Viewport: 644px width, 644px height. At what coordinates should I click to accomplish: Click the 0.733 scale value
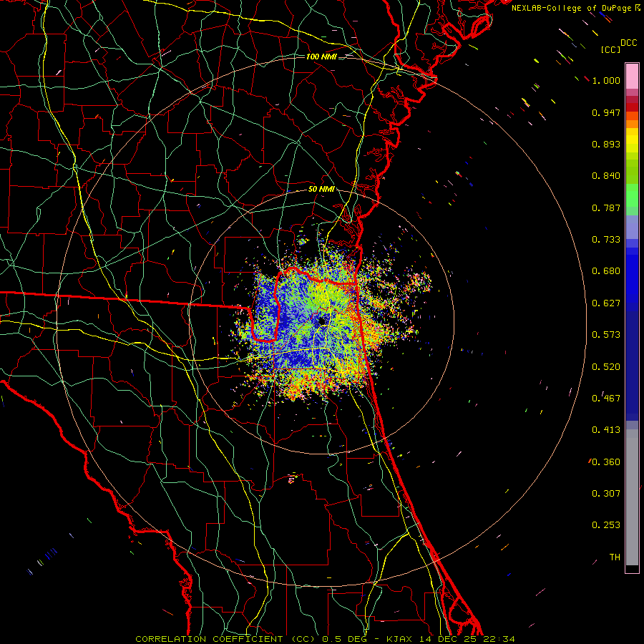[x=606, y=240]
